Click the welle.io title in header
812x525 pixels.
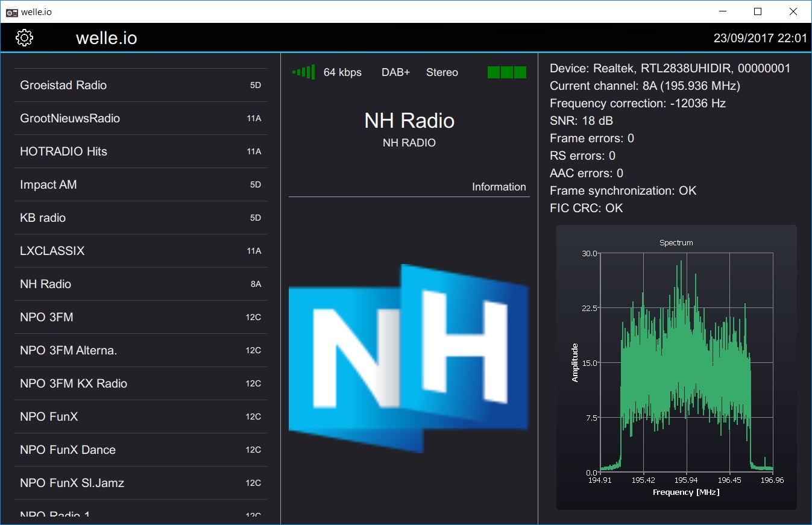coord(107,38)
